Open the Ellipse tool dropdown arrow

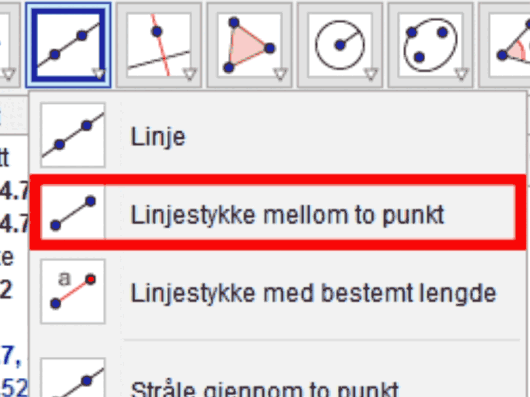(x=461, y=74)
